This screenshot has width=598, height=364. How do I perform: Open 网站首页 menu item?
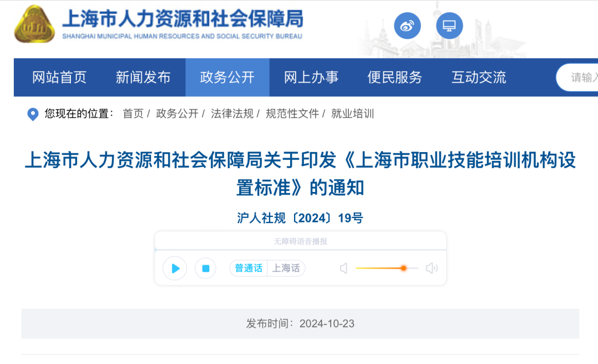[59, 77]
